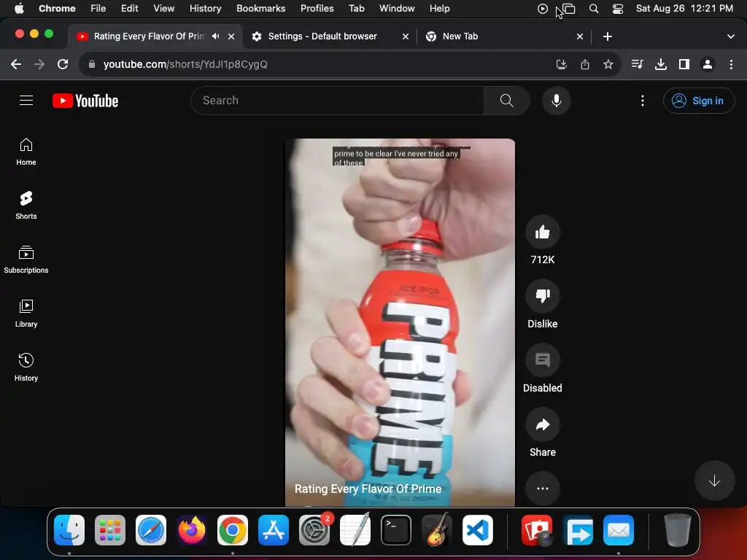747x560 pixels.
Task: Open Visual Studio Code from the Dock
Action: (477, 530)
